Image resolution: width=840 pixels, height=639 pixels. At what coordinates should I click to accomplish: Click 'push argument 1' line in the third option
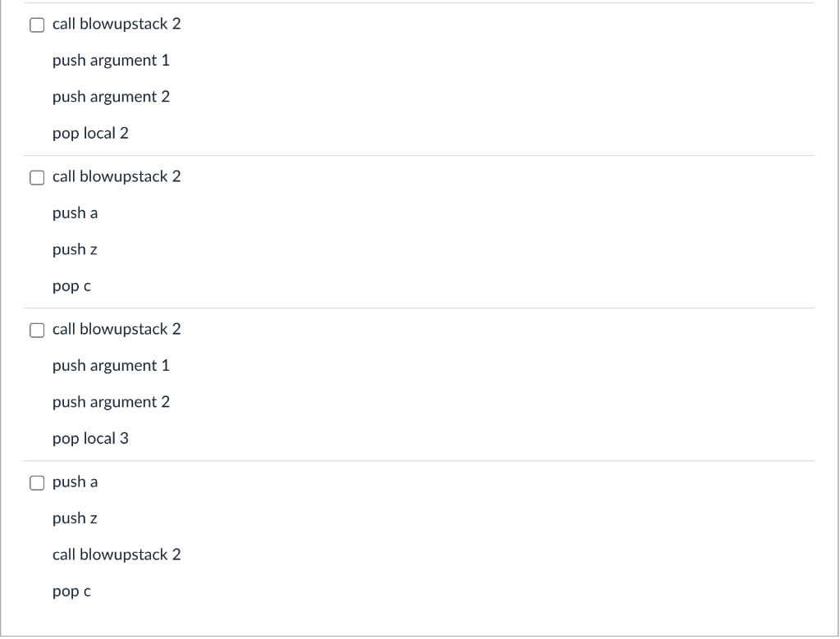click(111, 366)
